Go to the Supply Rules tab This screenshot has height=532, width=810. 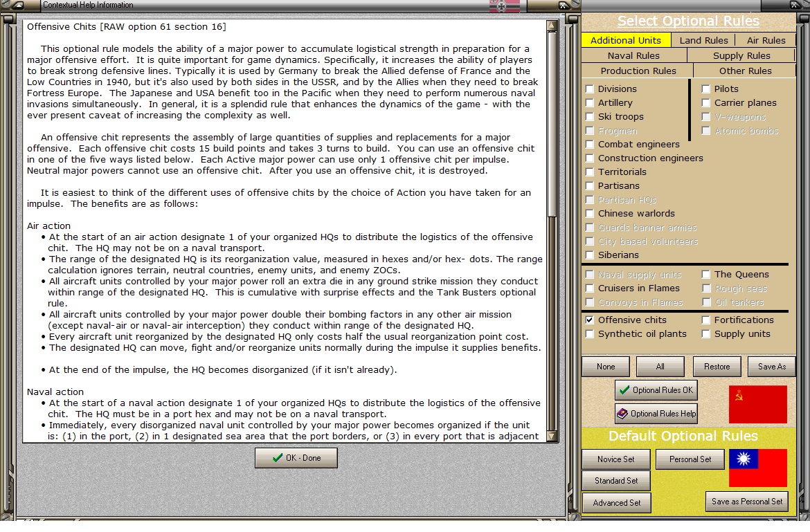coord(741,55)
